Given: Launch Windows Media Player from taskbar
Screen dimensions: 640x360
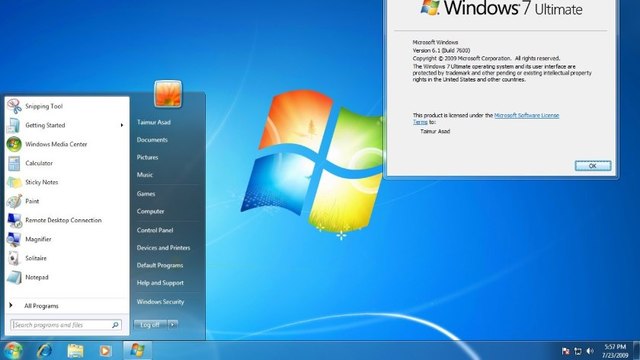Looking at the screenshot, I should (x=105, y=351).
